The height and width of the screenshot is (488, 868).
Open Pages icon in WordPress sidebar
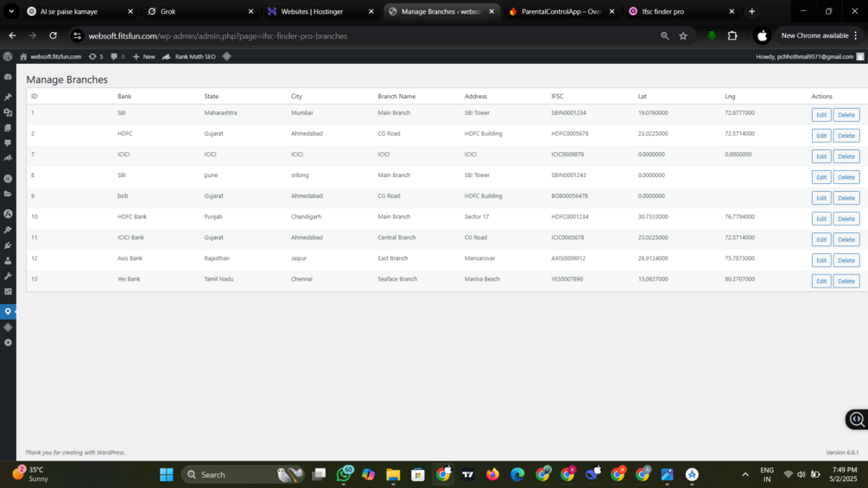[8, 128]
